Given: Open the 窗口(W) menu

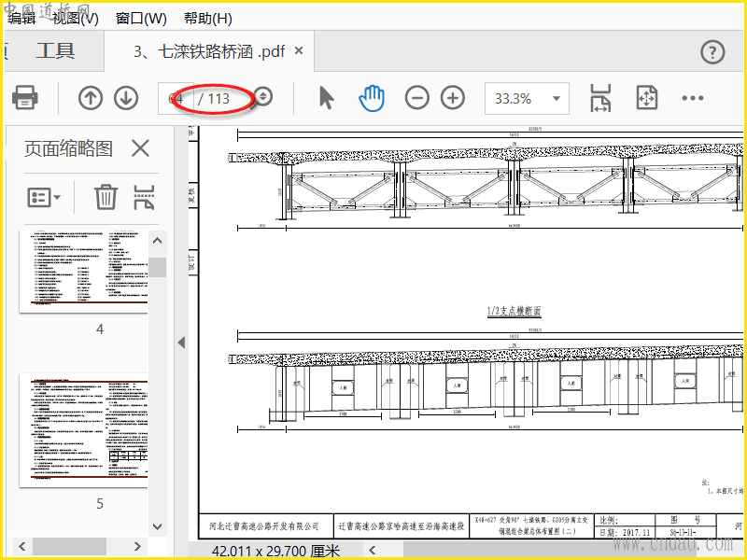Looking at the screenshot, I should pos(141,19).
